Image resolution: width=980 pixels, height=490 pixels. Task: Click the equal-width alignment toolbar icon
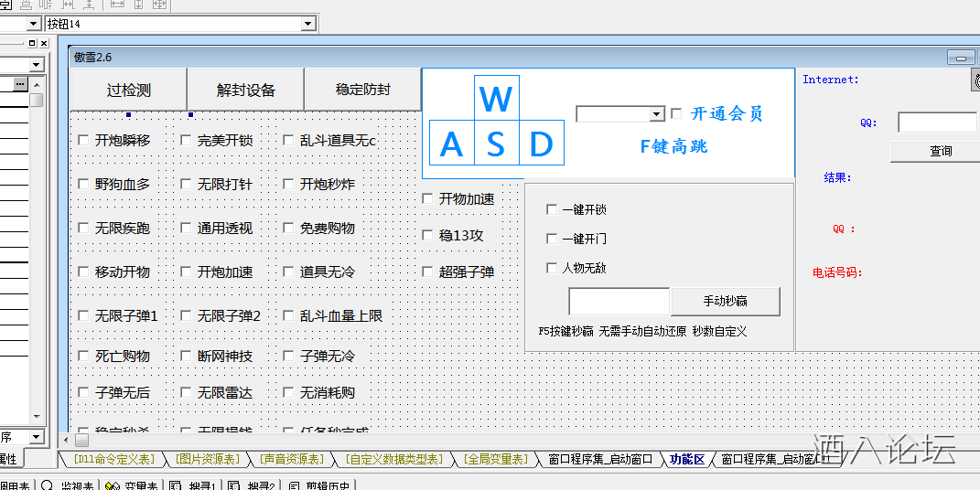click(116, 5)
